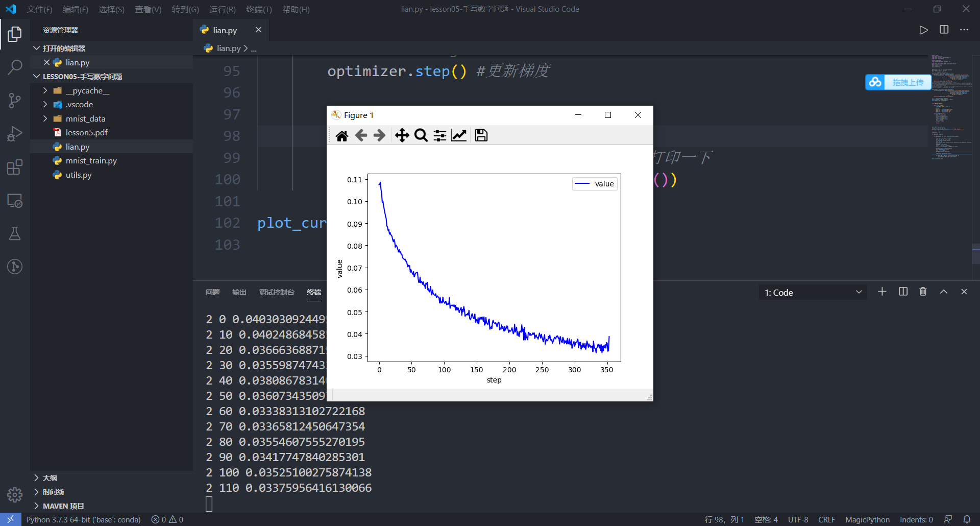Screen dimensions: 980x526
Task: Activate the Pan tool in Figure 1 toolbar
Action: (402, 135)
